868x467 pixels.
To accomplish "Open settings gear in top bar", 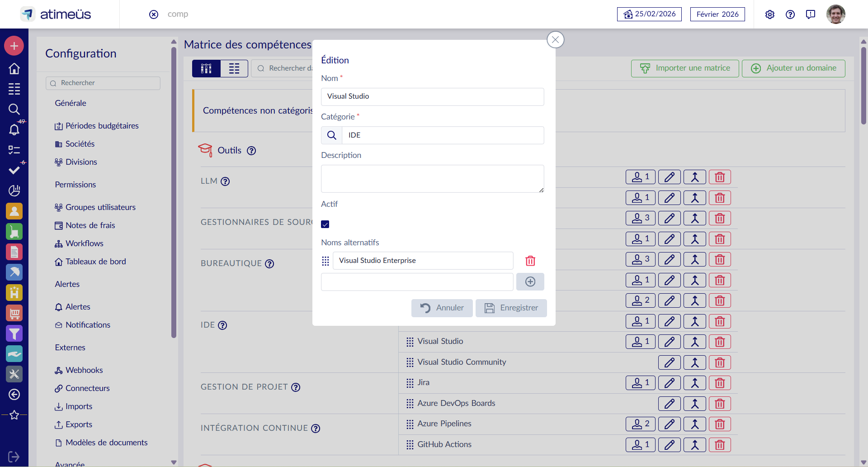I will coord(770,14).
